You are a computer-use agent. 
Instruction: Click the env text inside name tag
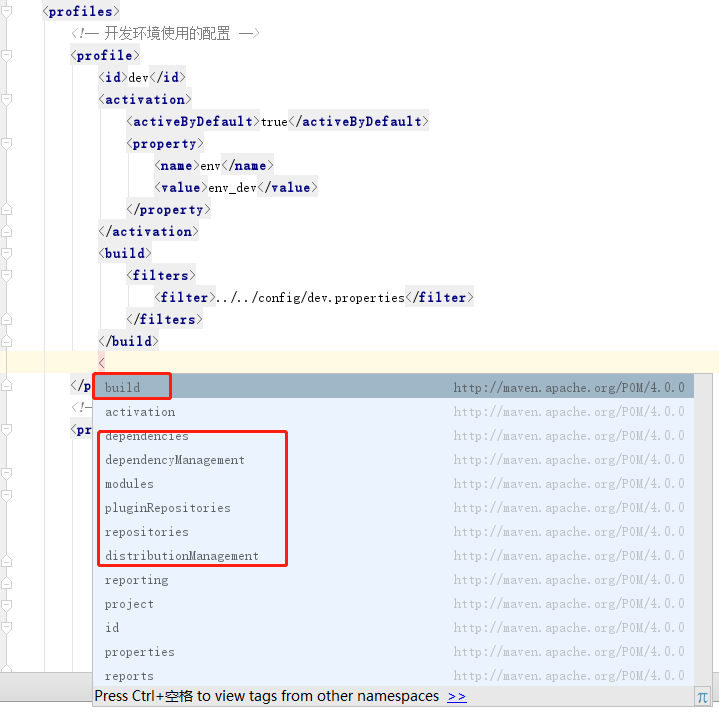pos(210,166)
